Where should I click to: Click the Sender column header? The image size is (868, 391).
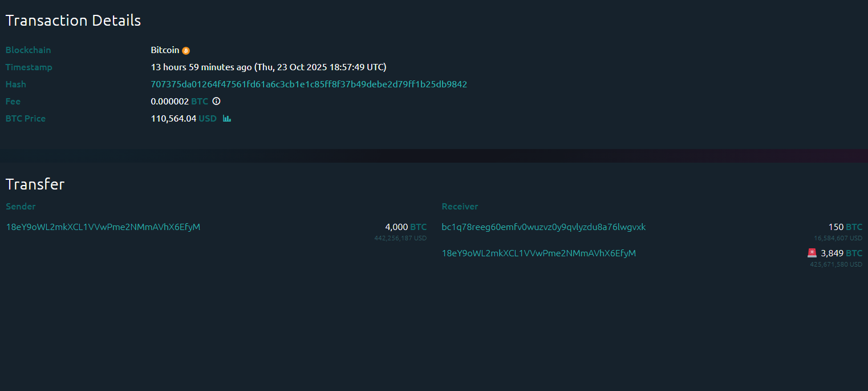21,206
